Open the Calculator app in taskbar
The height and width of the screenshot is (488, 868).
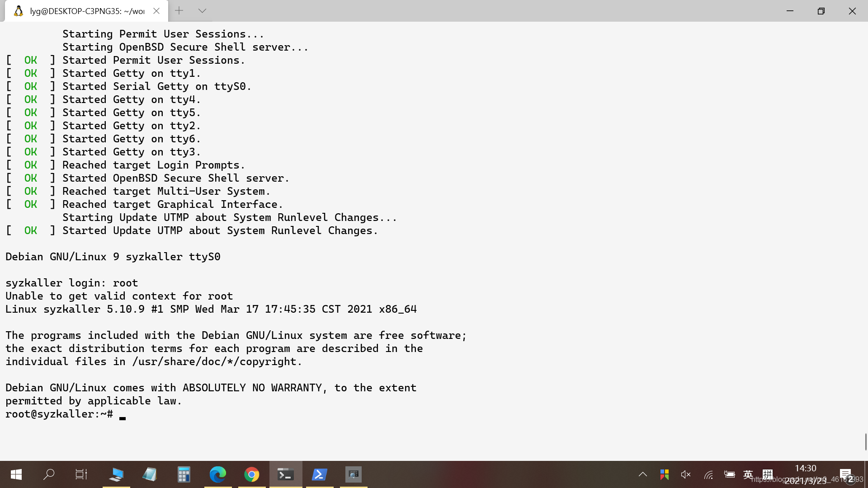tap(184, 474)
